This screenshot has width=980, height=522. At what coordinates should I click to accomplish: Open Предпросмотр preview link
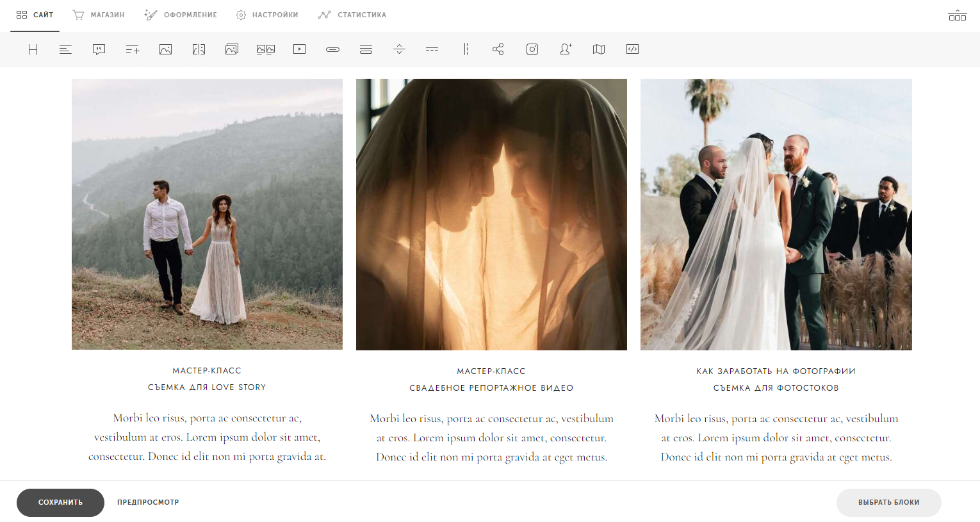click(x=148, y=502)
